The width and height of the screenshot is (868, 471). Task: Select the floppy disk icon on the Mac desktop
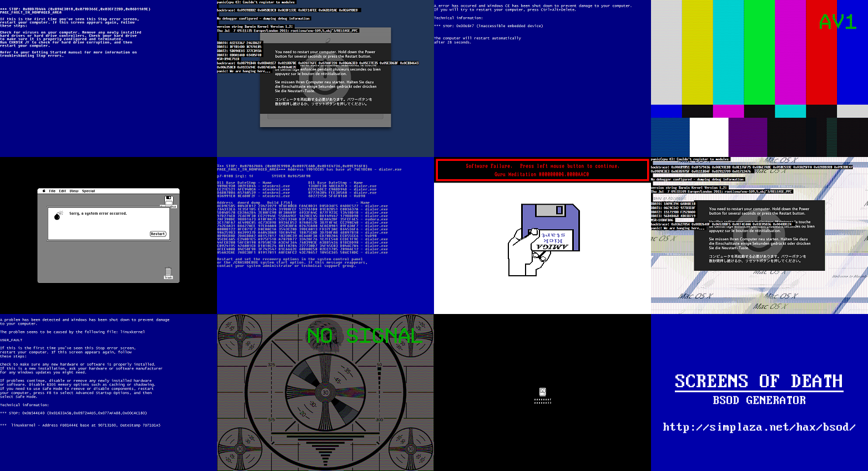point(168,199)
